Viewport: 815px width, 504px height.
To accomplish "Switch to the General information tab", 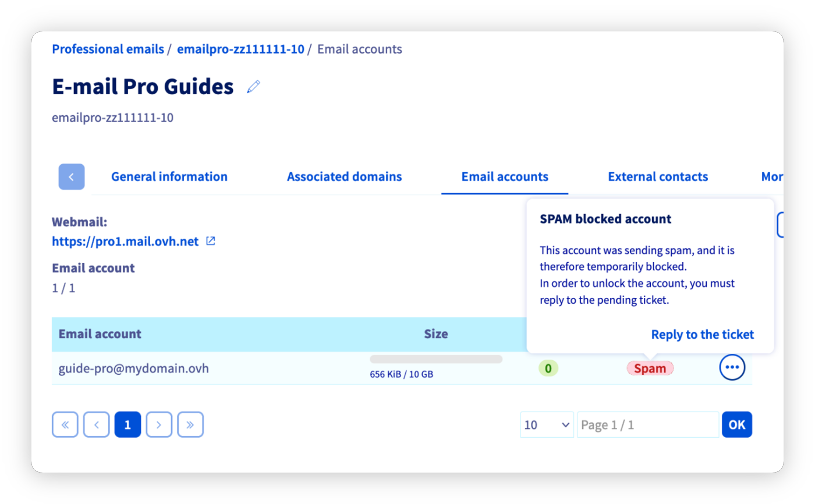I will tap(169, 176).
